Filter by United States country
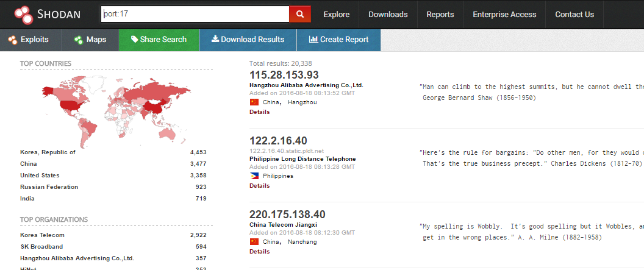644x270 pixels. (x=40, y=175)
